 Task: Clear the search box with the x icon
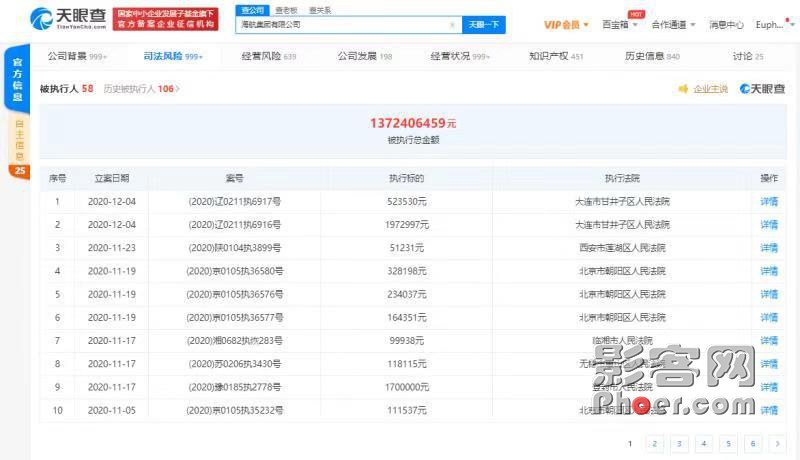[x=452, y=25]
